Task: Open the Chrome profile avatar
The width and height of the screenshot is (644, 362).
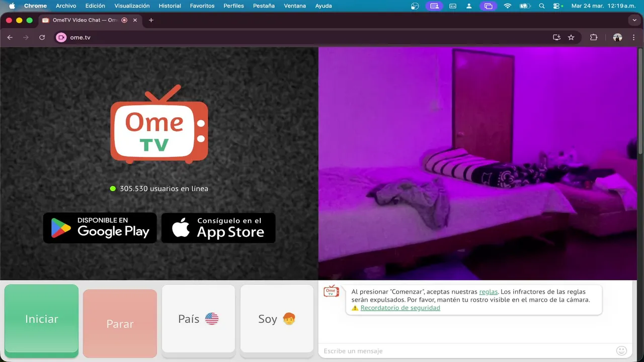Action: (x=617, y=37)
